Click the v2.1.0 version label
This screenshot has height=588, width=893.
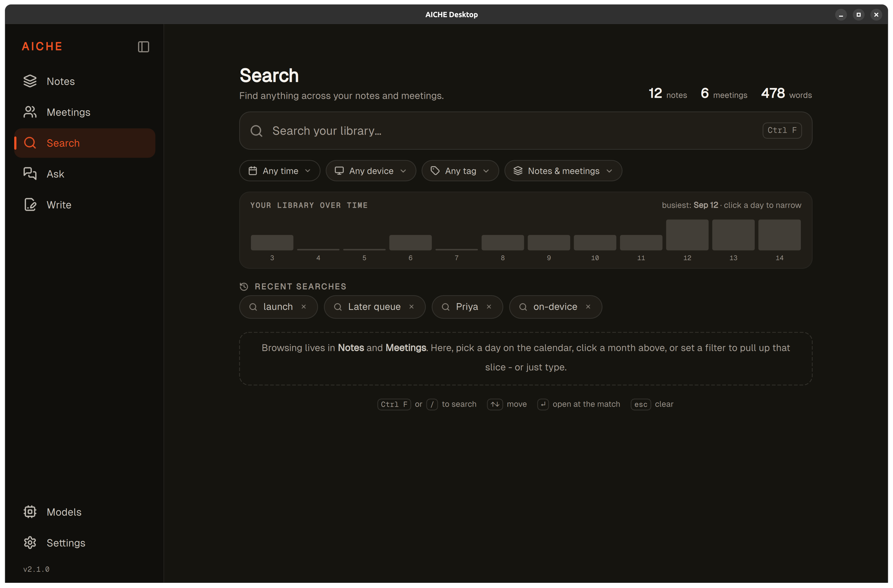[37, 569]
